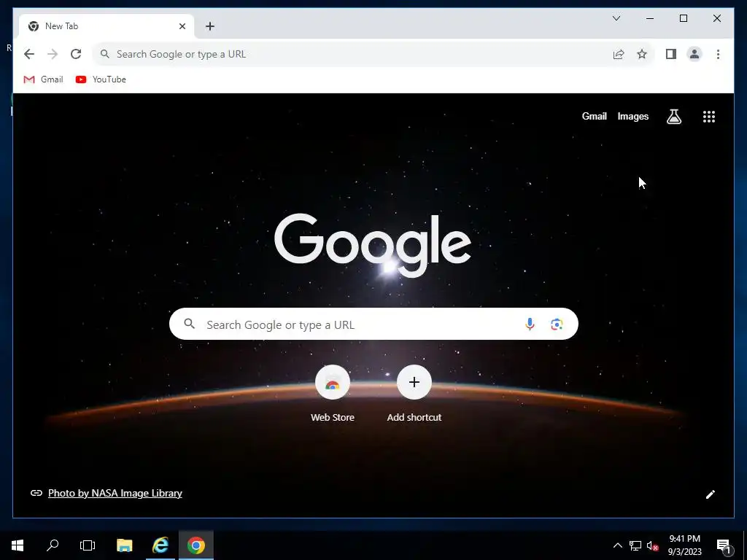
Task: Bookmark this tab with the star icon
Action: tap(642, 54)
